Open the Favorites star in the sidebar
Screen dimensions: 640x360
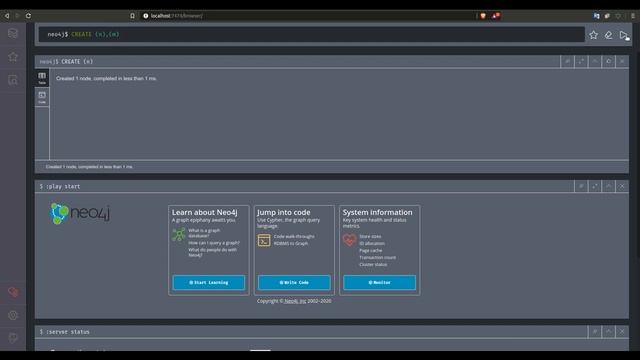click(x=13, y=57)
